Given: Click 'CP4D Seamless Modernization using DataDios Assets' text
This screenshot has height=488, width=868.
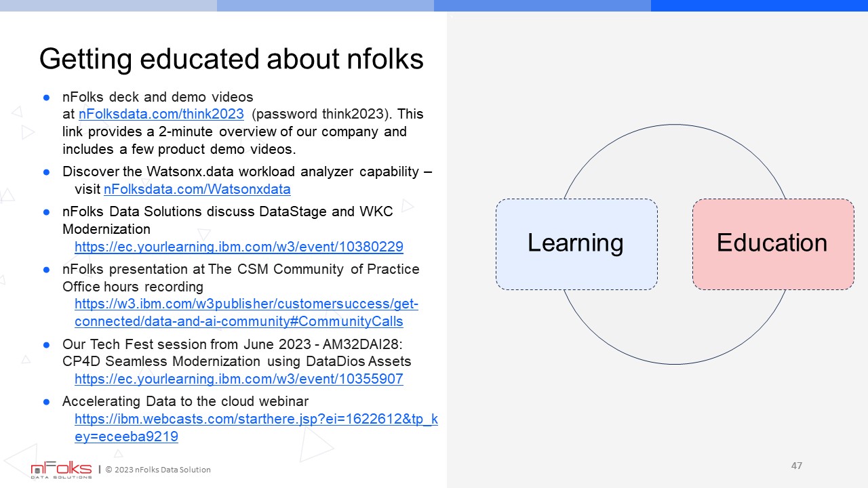Looking at the screenshot, I should point(237,361).
